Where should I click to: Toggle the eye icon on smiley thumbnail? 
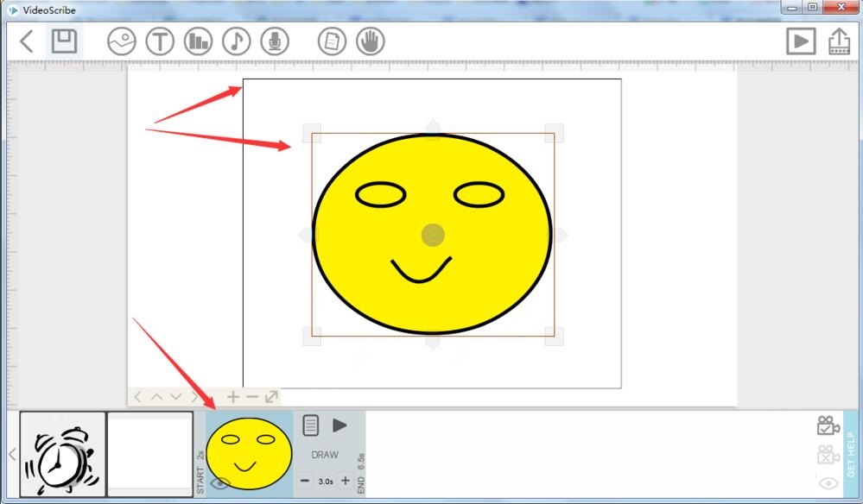(220, 483)
